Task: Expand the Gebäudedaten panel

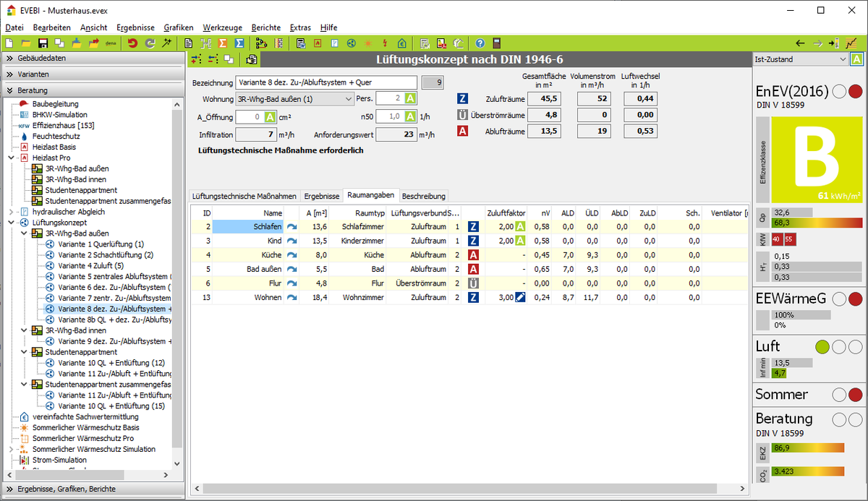Action: click(93, 58)
